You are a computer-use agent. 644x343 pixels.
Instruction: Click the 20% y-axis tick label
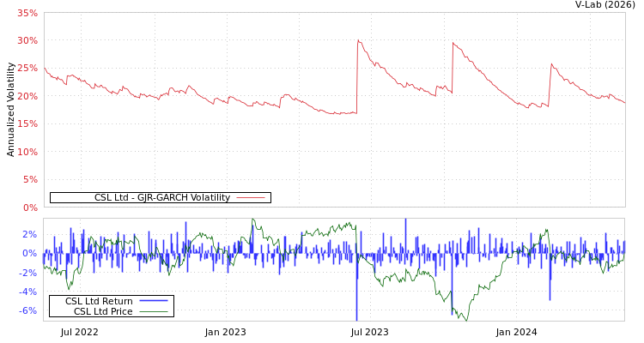[x=27, y=96]
